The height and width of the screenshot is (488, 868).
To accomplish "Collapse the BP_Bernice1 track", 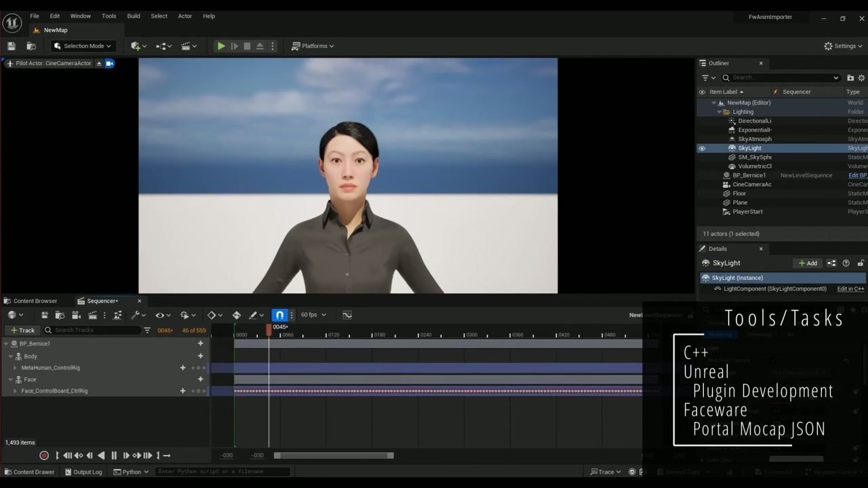I will 7,344.
